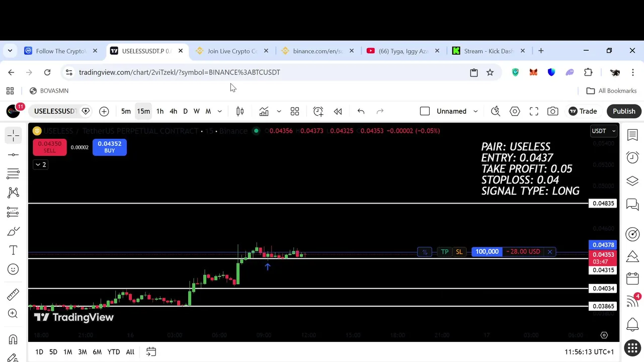Open the emoji icons tool

click(13, 269)
